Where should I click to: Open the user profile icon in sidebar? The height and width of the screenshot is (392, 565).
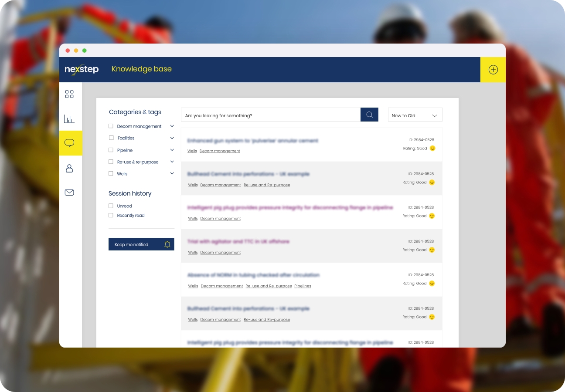tap(69, 168)
